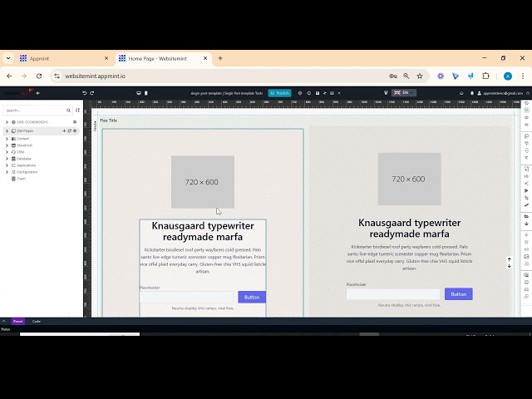Open a new browser tab
532x399 pixels.
pos(220,58)
